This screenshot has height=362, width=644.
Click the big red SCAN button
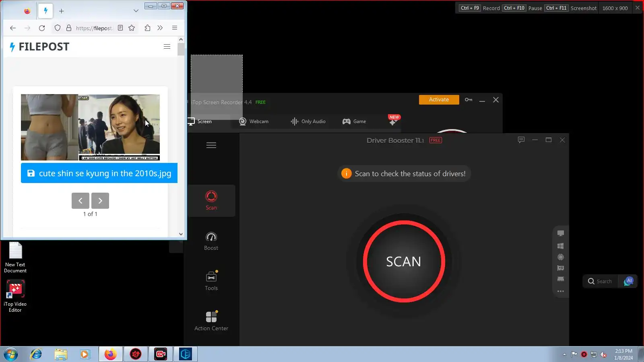[x=404, y=261]
